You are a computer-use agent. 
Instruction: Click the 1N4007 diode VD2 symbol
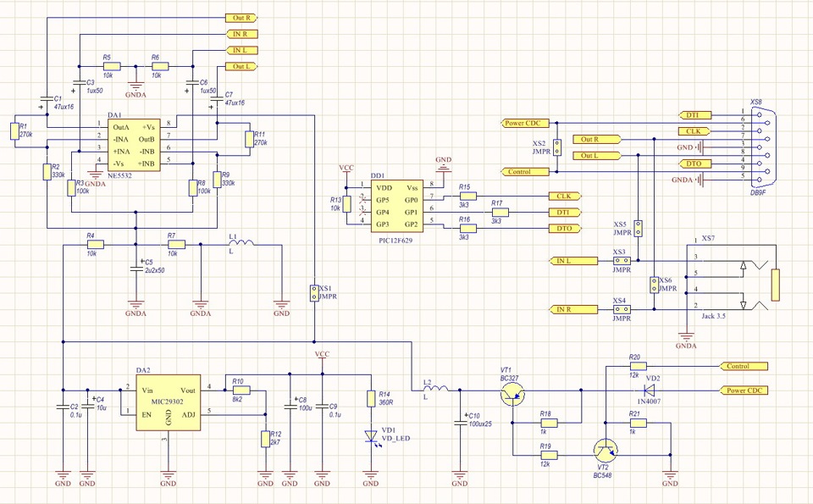click(650, 390)
